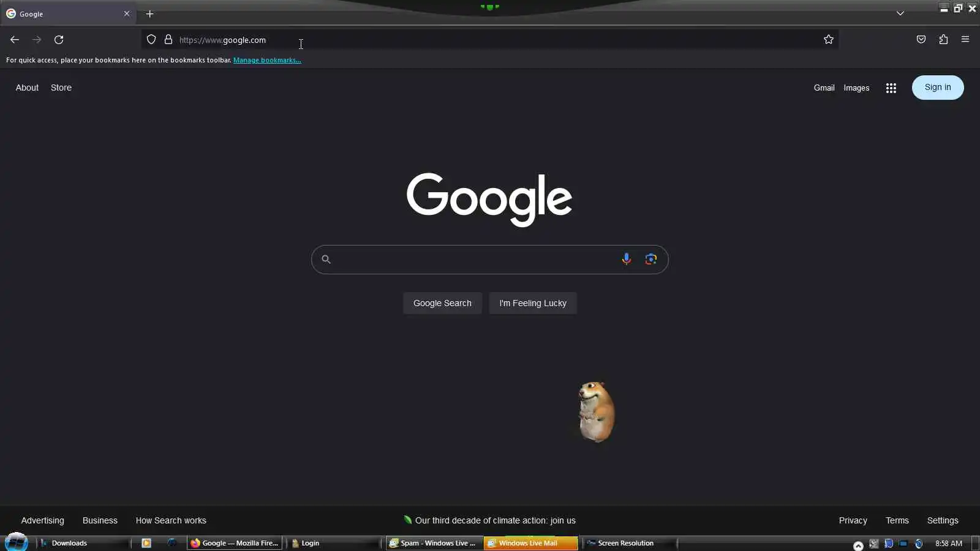Open a new tab with the plus button
The width and height of the screenshot is (980, 551).
click(149, 13)
